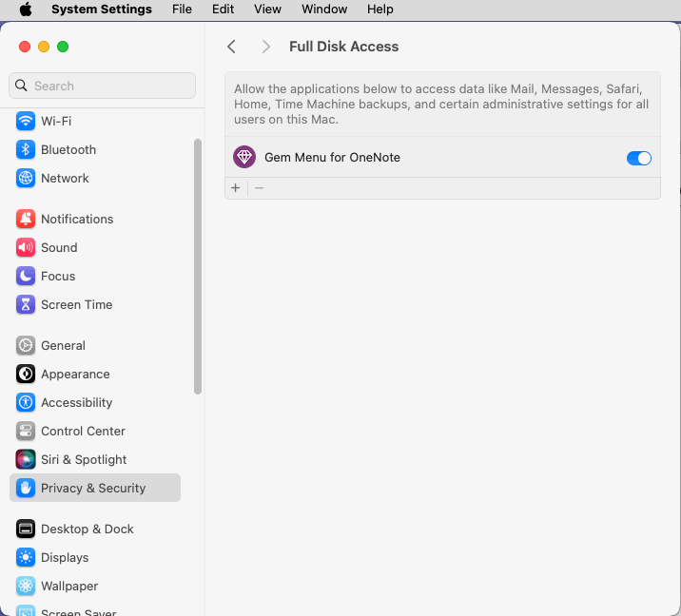Click the Privacy & Security label
The height and width of the screenshot is (616, 681).
click(93, 488)
